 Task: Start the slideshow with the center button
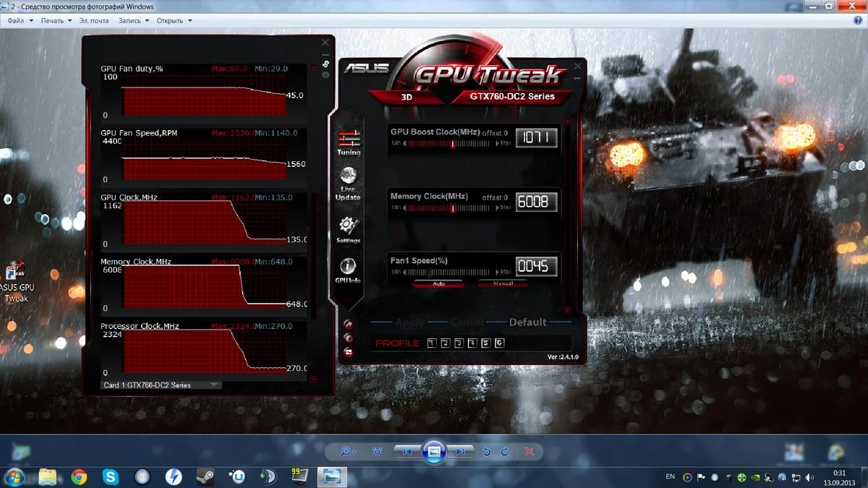[434, 451]
